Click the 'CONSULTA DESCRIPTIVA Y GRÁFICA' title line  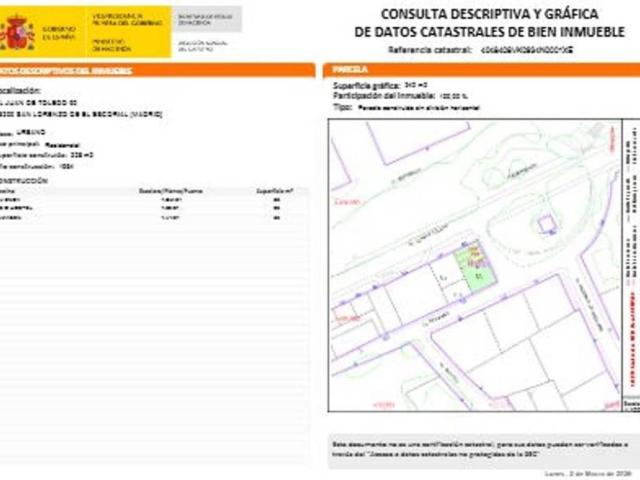[489, 14]
